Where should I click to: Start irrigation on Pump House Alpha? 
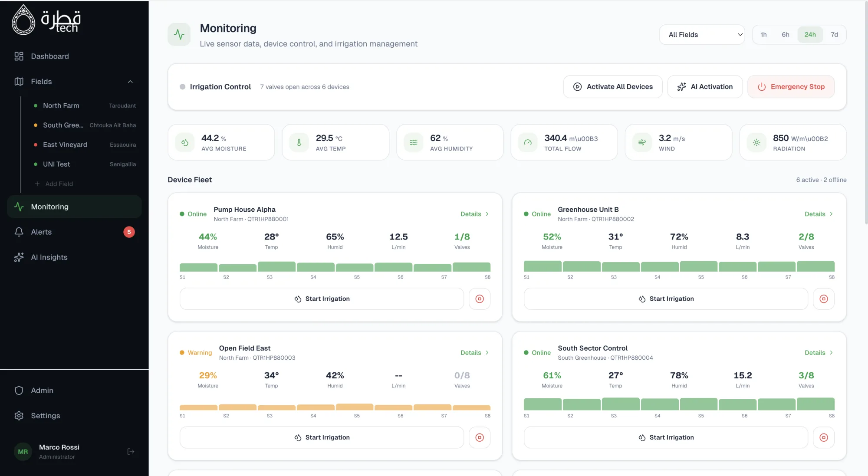(322, 299)
